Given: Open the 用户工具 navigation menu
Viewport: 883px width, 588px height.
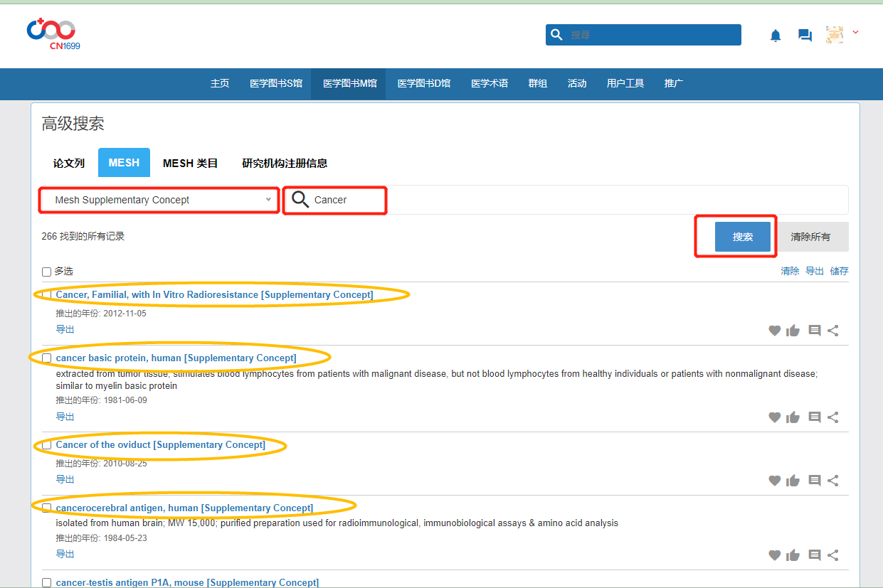Looking at the screenshot, I should 625,83.
